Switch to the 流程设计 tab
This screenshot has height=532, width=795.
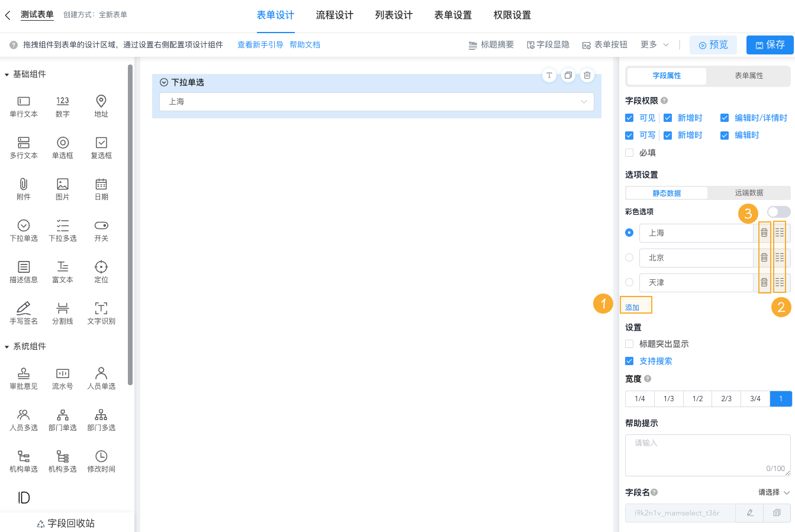point(334,15)
